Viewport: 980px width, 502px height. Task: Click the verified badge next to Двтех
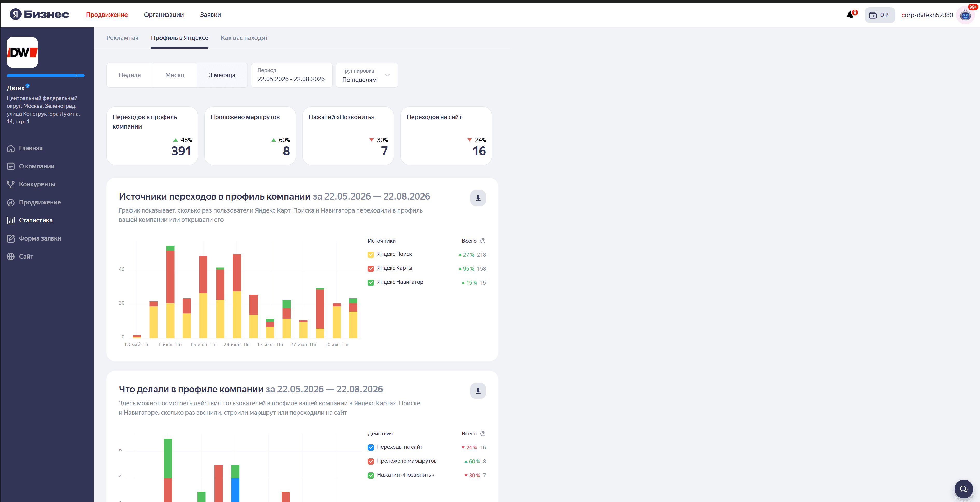click(27, 86)
